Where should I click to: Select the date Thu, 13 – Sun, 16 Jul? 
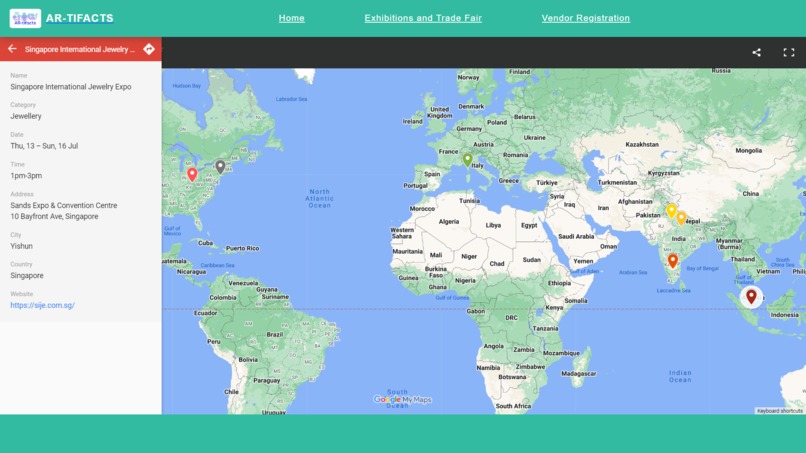pyautogui.click(x=44, y=146)
